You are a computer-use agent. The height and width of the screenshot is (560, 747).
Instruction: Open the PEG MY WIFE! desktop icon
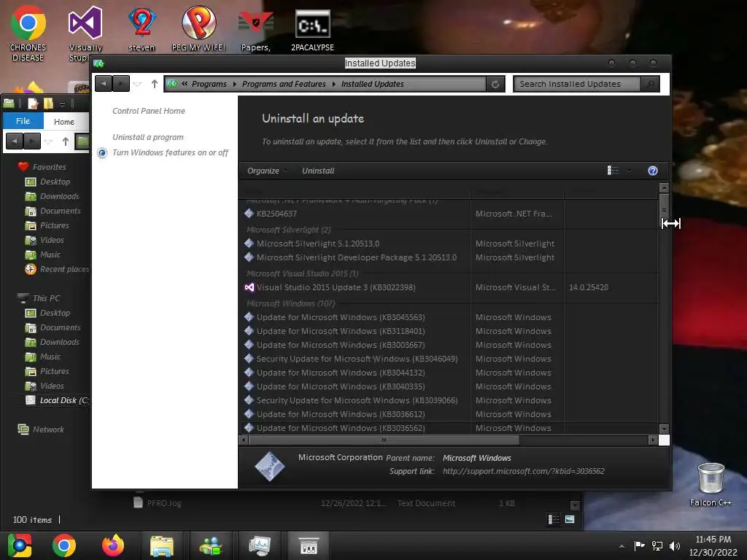[x=198, y=28]
